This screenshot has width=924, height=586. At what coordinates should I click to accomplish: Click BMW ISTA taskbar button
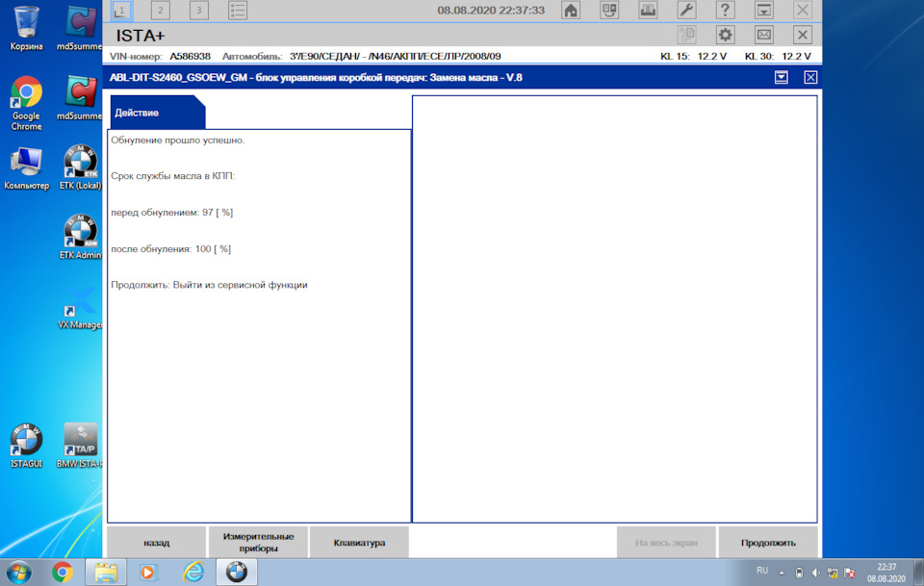tap(237, 573)
